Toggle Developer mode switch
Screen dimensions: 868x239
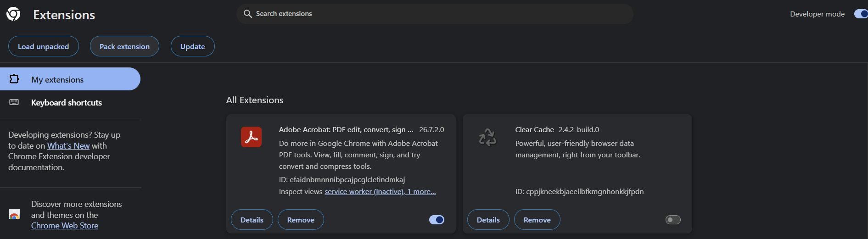click(x=861, y=14)
